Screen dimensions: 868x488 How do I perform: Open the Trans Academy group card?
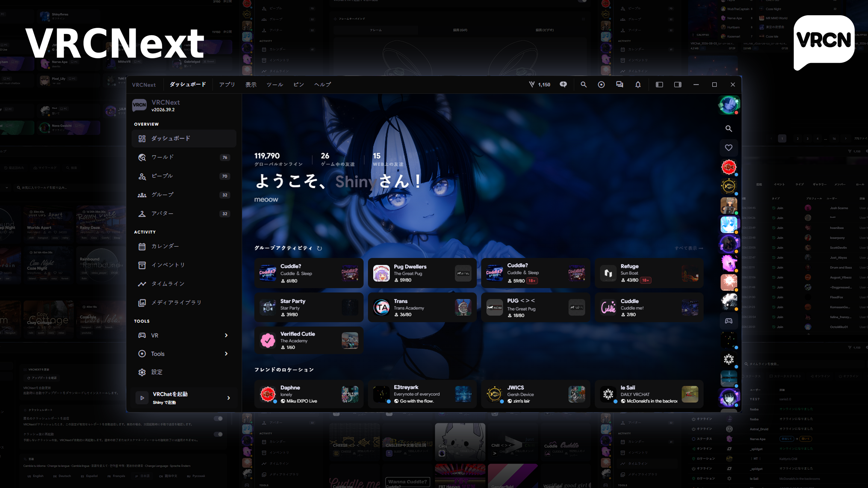point(422,307)
